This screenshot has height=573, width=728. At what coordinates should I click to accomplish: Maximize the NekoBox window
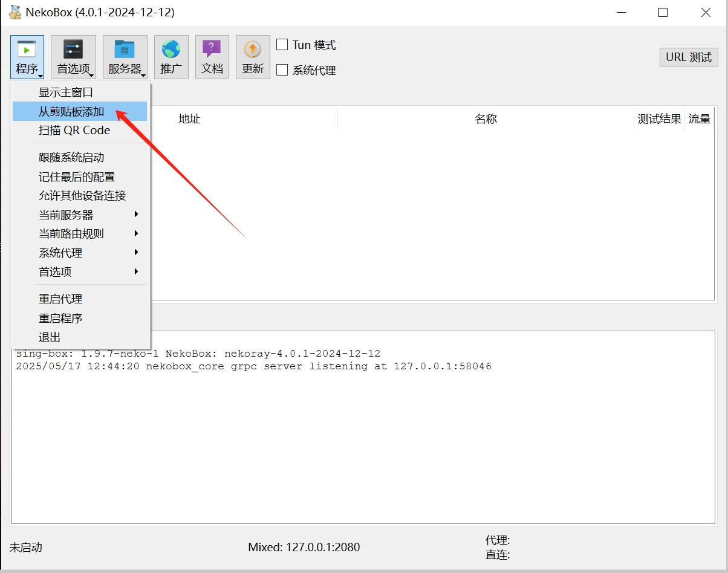point(663,12)
